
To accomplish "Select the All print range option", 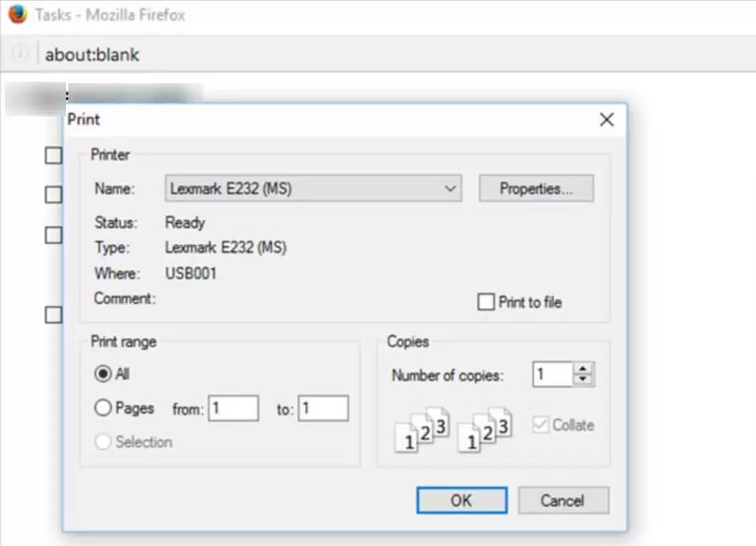I will point(103,374).
